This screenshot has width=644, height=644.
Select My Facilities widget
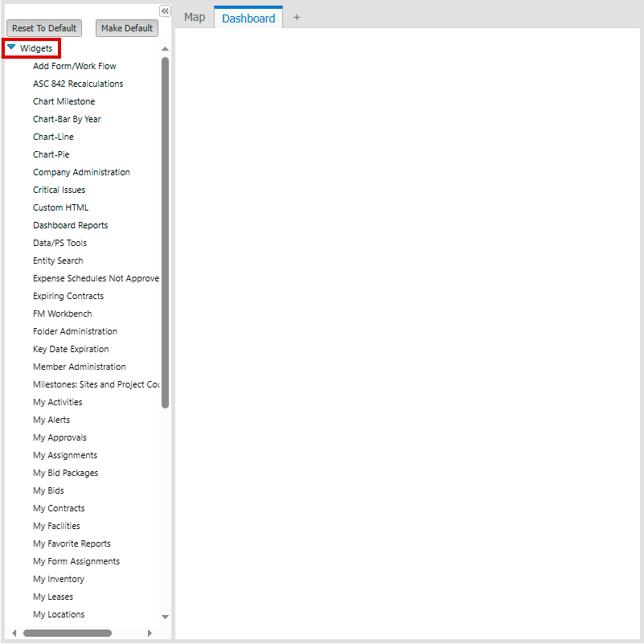coord(56,525)
